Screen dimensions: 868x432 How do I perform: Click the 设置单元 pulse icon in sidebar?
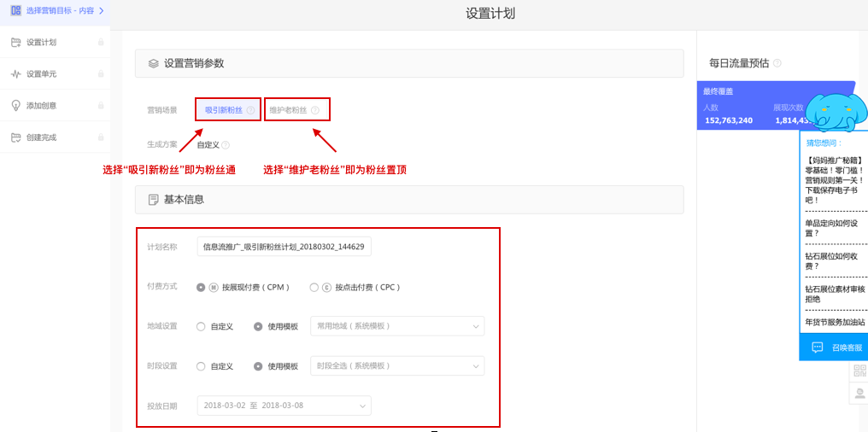click(x=16, y=73)
